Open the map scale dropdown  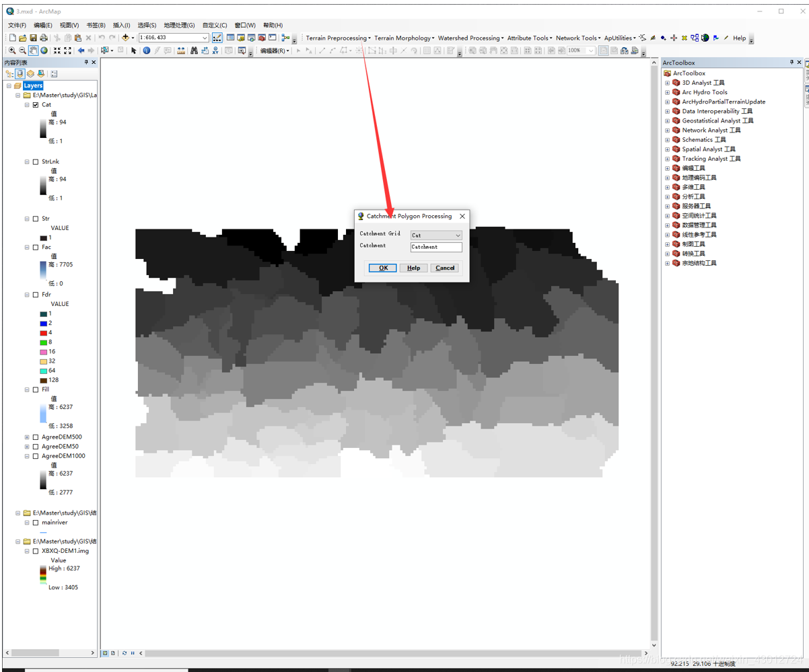tap(205, 38)
